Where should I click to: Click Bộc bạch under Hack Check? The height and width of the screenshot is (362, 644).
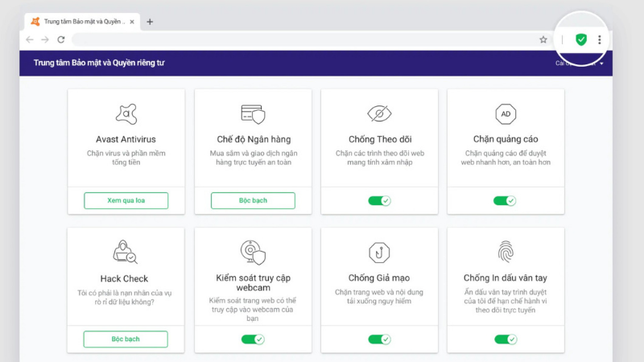(x=126, y=339)
